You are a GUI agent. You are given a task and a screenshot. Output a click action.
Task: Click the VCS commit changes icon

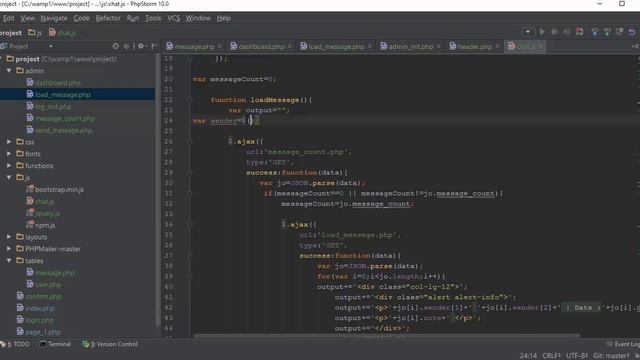pyautogui.click(x=607, y=32)
